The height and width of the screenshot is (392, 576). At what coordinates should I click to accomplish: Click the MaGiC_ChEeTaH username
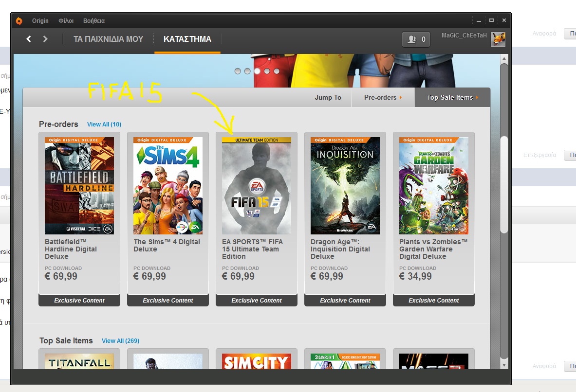(464, 35)
